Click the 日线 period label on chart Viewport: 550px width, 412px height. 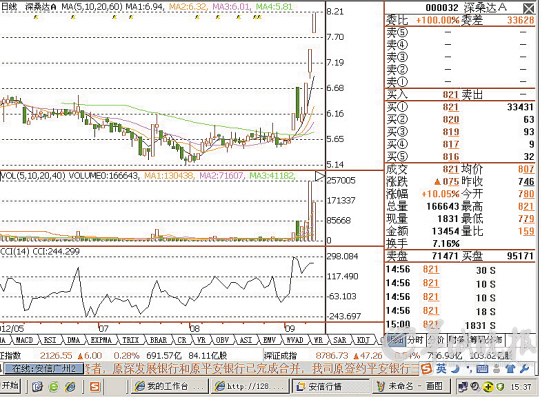(x=9, y=6)
